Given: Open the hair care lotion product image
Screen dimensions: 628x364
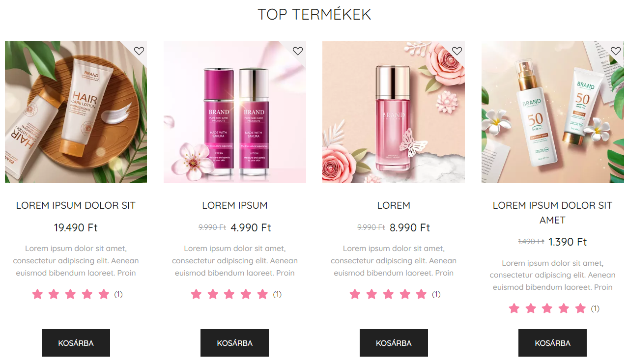Looking at the screenshot, I should tap(76, 112).
